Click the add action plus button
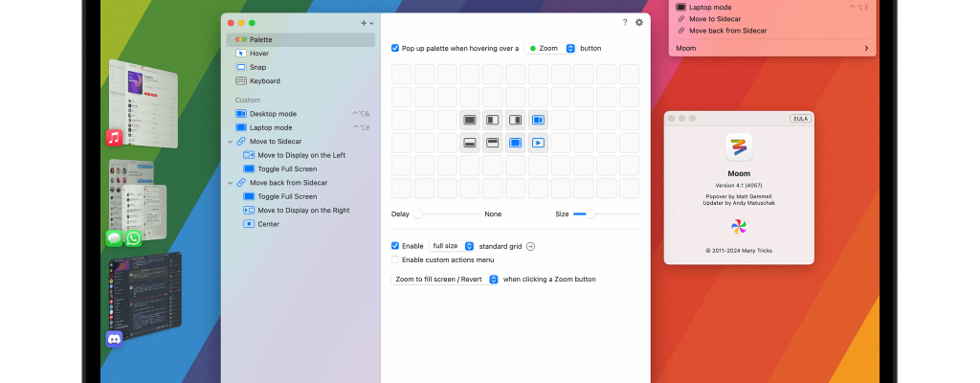 coord(365,22)
